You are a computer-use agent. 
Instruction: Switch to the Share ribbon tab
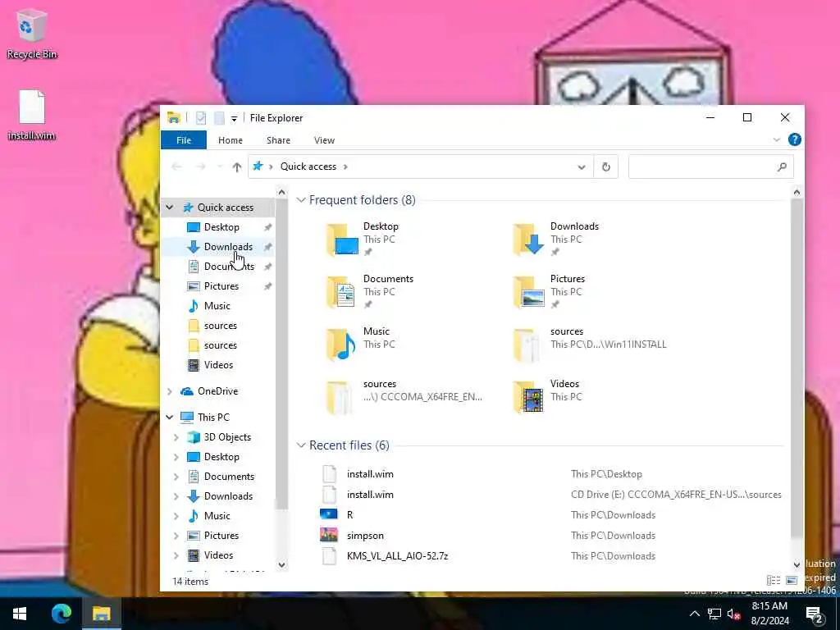click(x=279, y=140)
